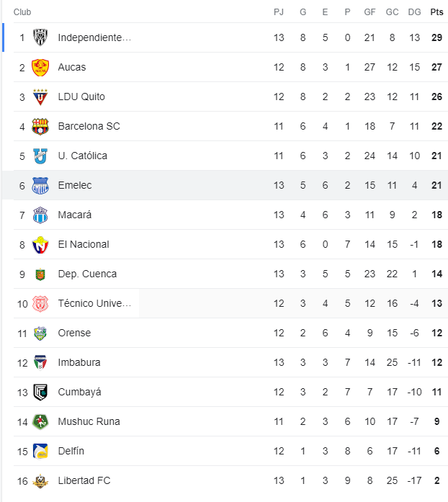The width and height of the screenshot is (448, 502).
Task: Click the DG column header
Action: [x=414, y=12]
